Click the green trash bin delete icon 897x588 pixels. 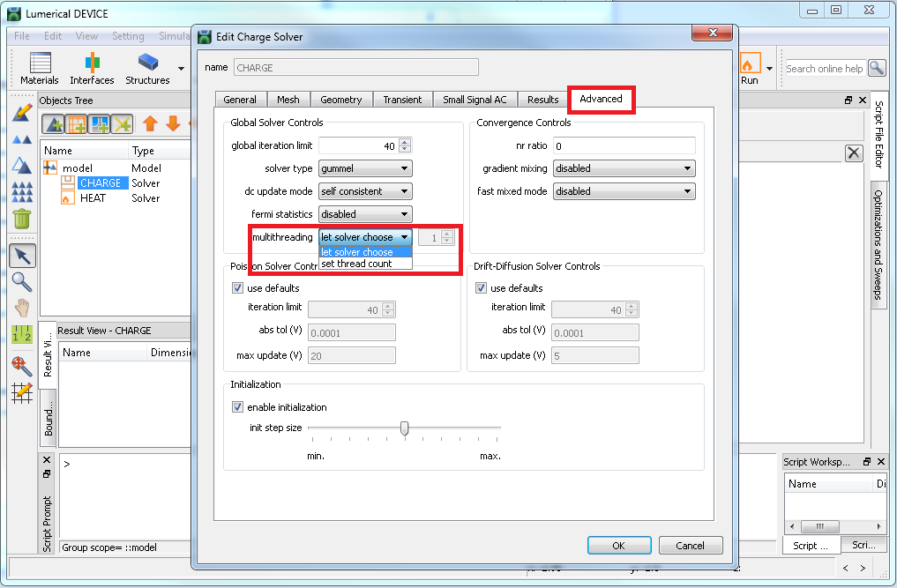(x=22, y=219)
